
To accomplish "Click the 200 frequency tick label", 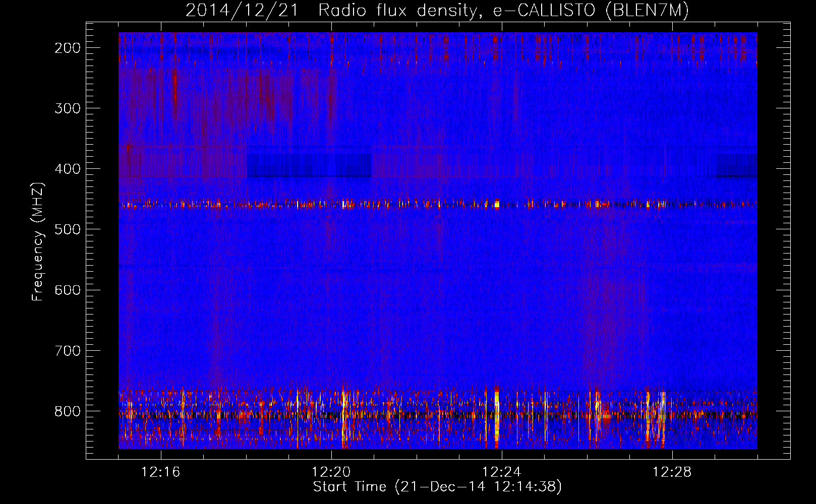I will 68,48.
